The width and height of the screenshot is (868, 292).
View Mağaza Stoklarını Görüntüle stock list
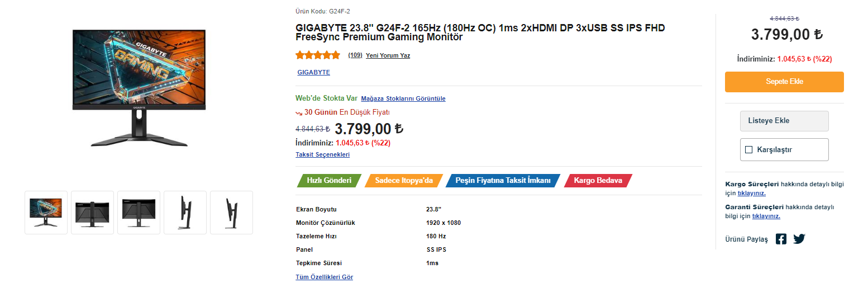coord(403,98)
